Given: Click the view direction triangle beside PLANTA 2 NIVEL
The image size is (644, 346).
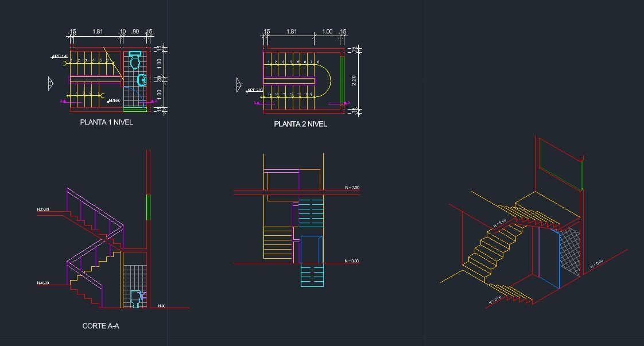Looking at the screenshot, I should click(x=239, y=85).
